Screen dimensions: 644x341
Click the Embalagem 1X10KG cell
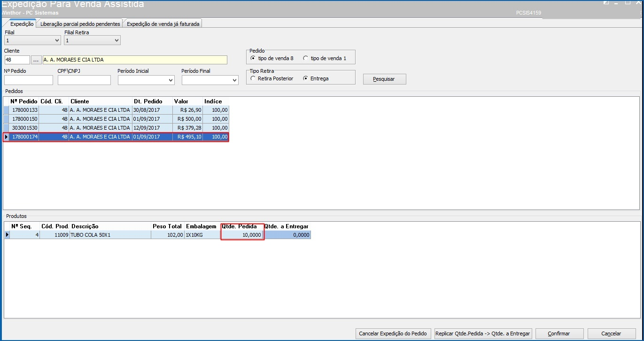click(x=202, y=235)
